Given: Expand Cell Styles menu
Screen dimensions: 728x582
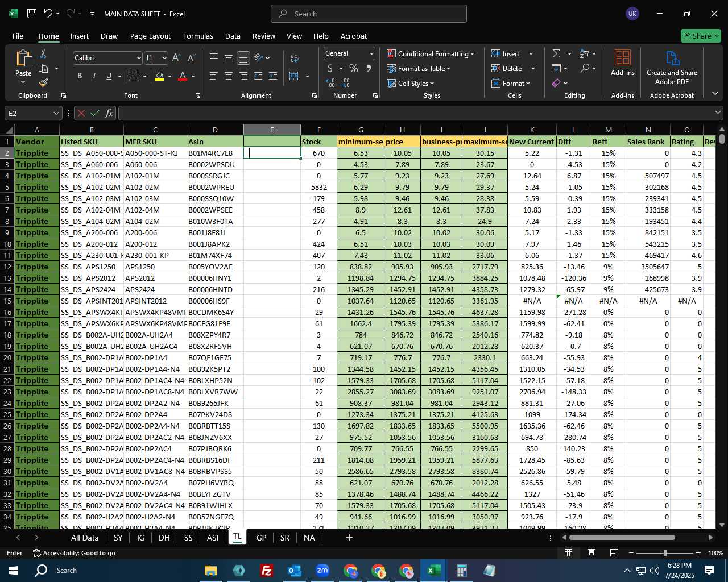Looking at the screenshot, I should point(410,83).
